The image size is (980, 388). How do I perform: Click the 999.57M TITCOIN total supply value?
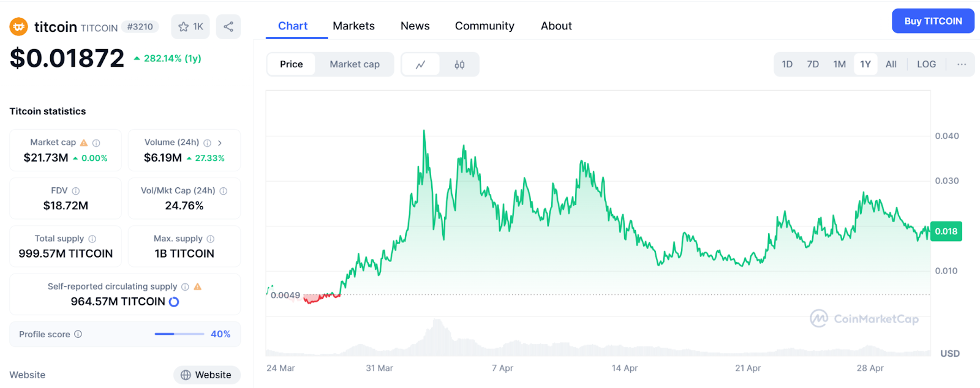66,253
